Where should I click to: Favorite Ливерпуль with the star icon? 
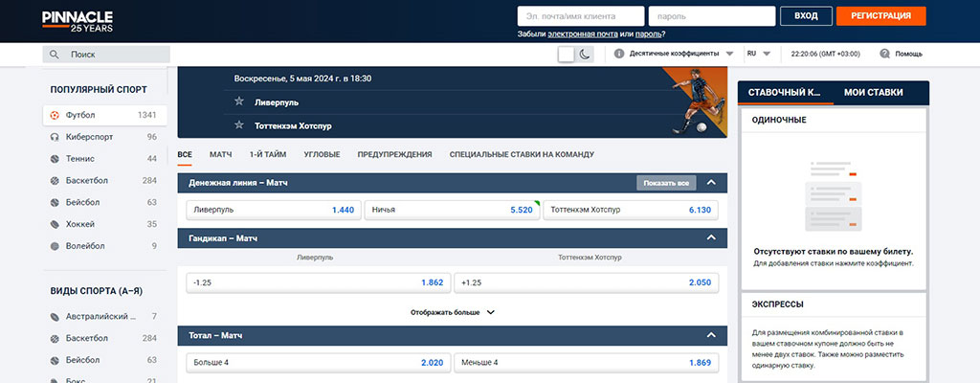pyautogui.click(x=238, y=101)
